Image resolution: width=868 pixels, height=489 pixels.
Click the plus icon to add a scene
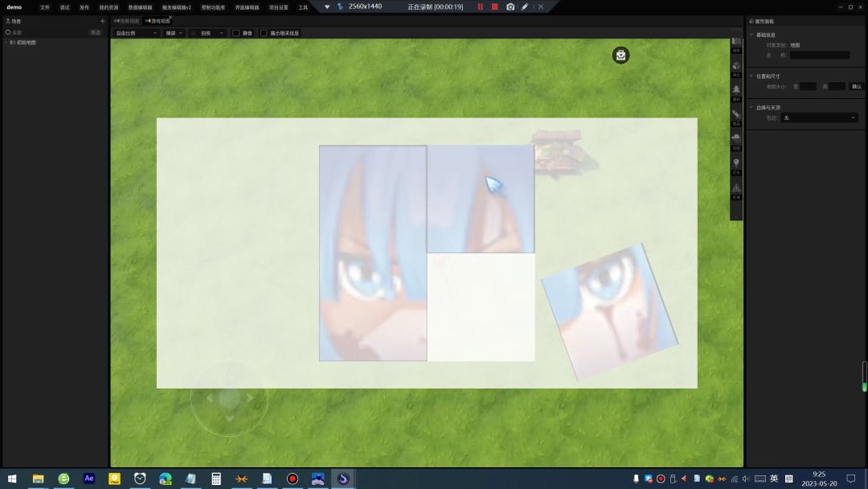(x=102, y=21)
